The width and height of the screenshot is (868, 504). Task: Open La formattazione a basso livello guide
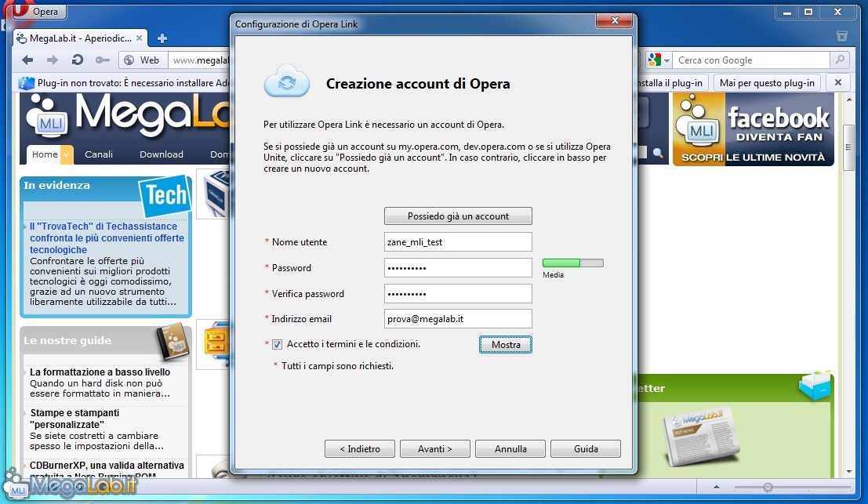tap(100, 372)
